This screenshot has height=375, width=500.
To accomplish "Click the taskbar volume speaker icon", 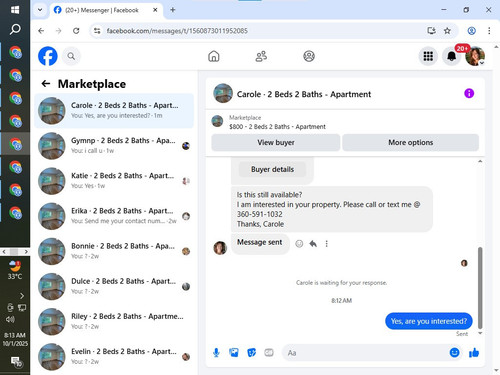I will (10, 319).
